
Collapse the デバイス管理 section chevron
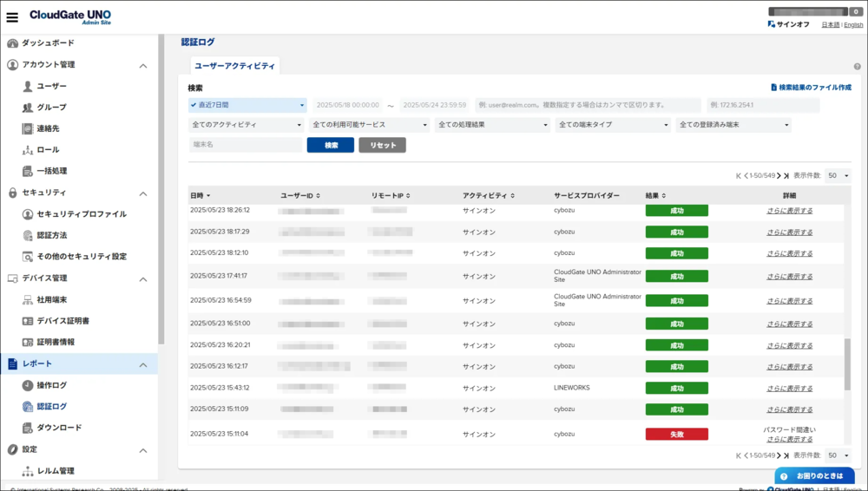pyautogui.click(x=143, y=279)
